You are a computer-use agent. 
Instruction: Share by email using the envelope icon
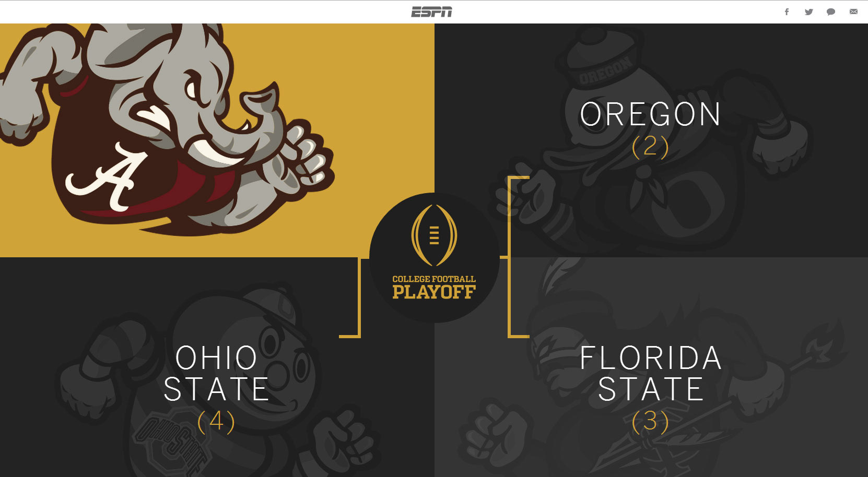[x=853, y=12]
